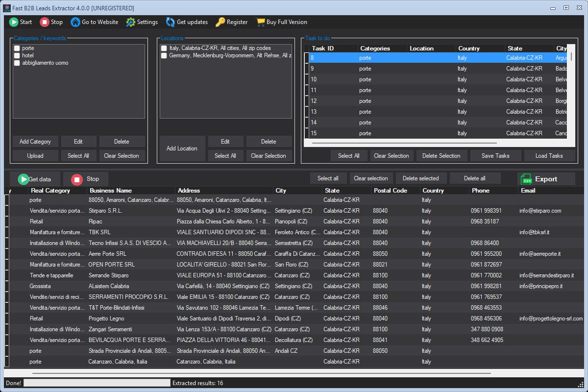Click the Add Category button
The height and width of the screenshot is (392, 588).
click(x=35, y=142)
